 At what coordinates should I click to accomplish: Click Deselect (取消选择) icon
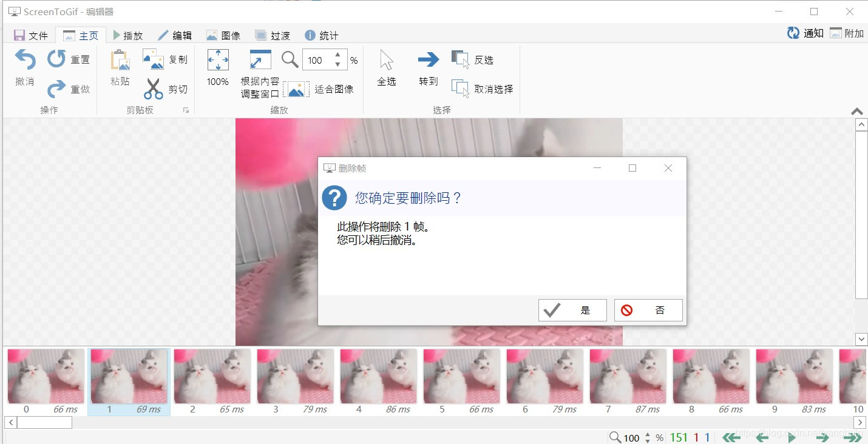461,89
